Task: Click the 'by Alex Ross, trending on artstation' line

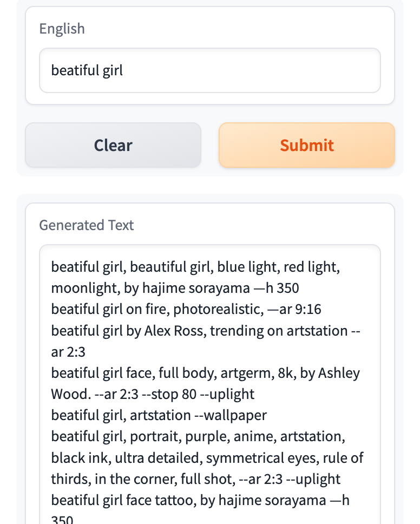Action: tap(206, 331)
